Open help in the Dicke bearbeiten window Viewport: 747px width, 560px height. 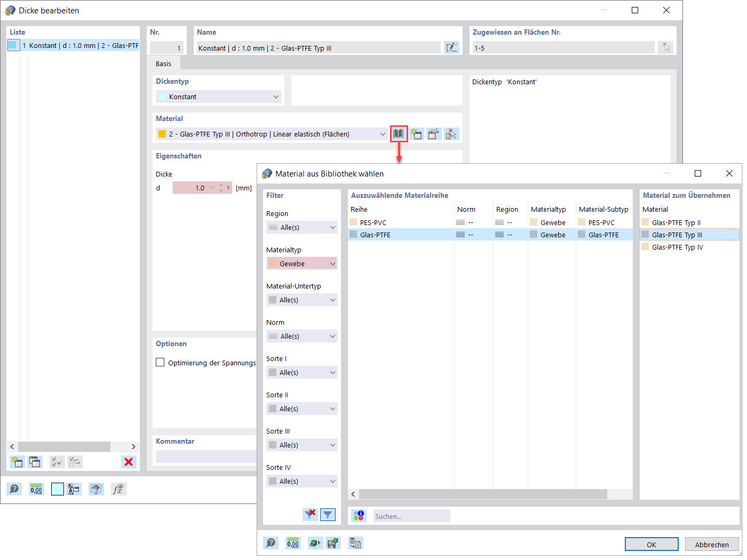click(x=14, y=489)
